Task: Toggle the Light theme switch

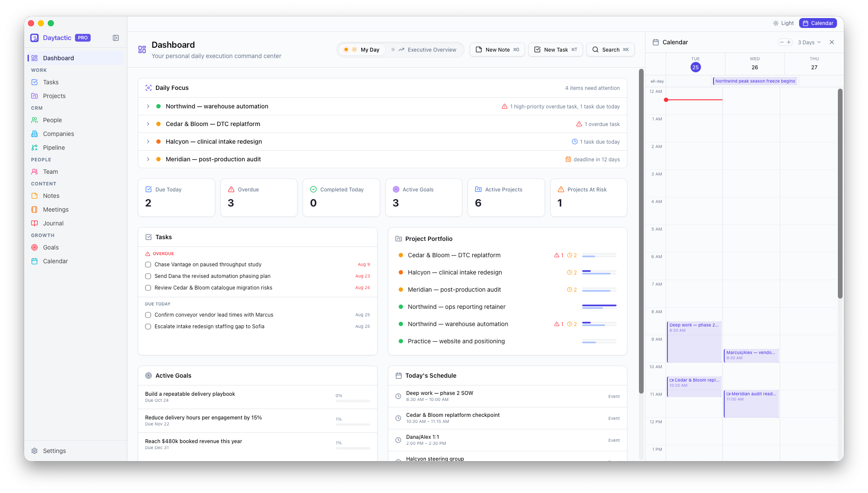Action: pos(783,23)
